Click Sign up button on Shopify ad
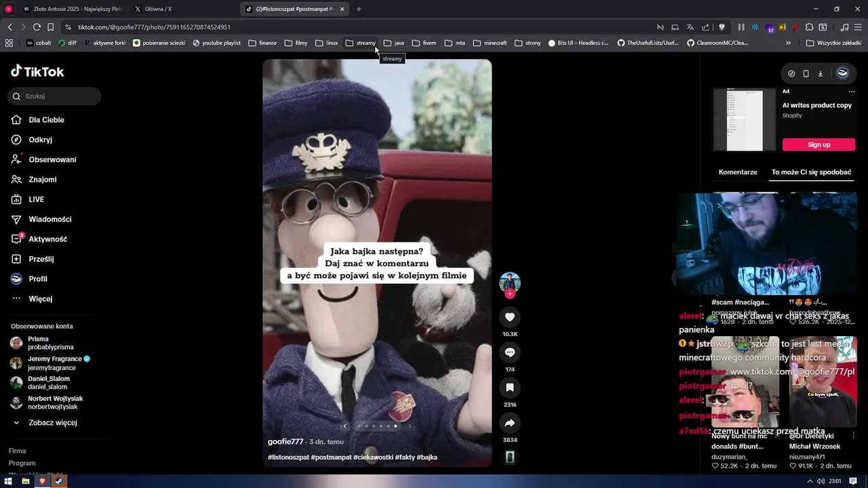This screenshot has height=488, width=868. coord(818,144)
